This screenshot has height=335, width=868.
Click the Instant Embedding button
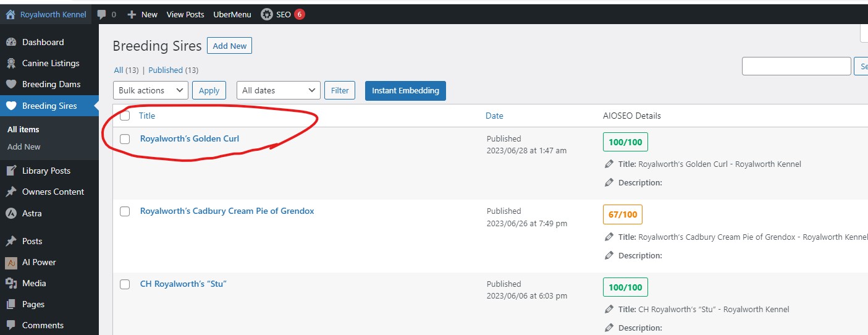pyautogui.click(x=405, y=90)
